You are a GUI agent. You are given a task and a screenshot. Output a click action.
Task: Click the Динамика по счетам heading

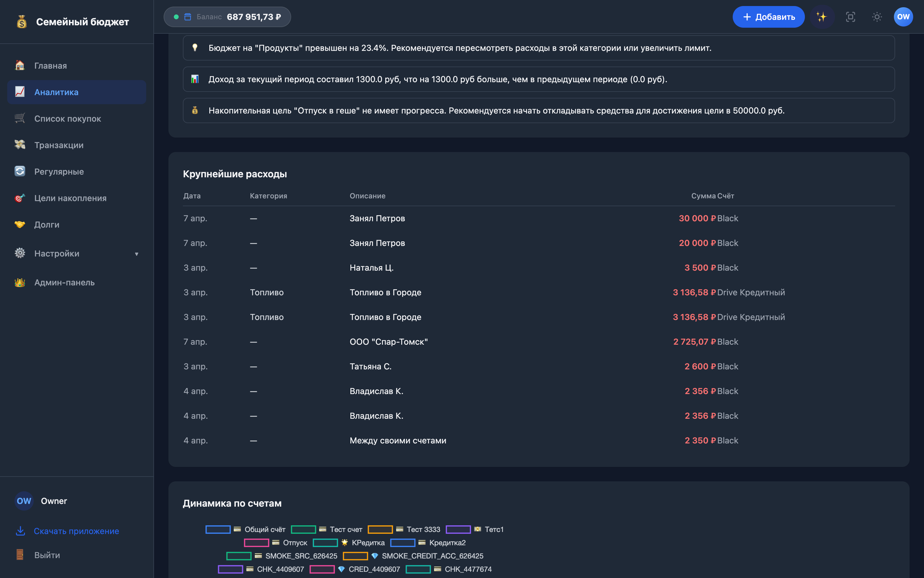point(232,503)
